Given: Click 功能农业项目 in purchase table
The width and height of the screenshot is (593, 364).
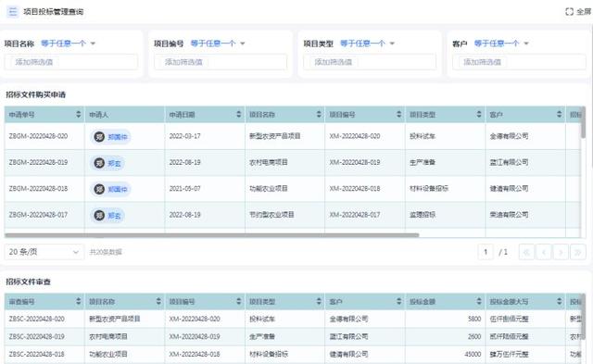Looking at the screenshot, I should [x=269, y=188].
